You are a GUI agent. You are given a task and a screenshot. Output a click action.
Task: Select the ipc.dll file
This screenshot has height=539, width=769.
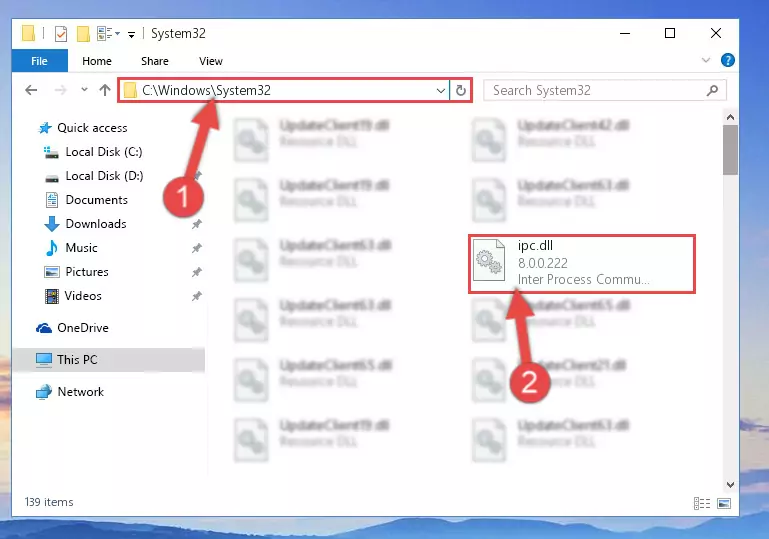tap(582, 264)
